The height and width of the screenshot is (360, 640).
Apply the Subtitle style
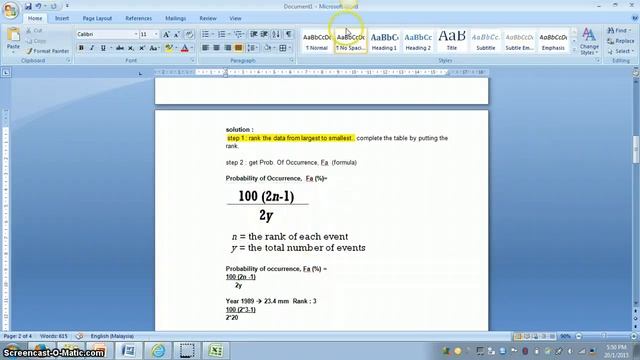pyautogui.click(x=485, y=41)
